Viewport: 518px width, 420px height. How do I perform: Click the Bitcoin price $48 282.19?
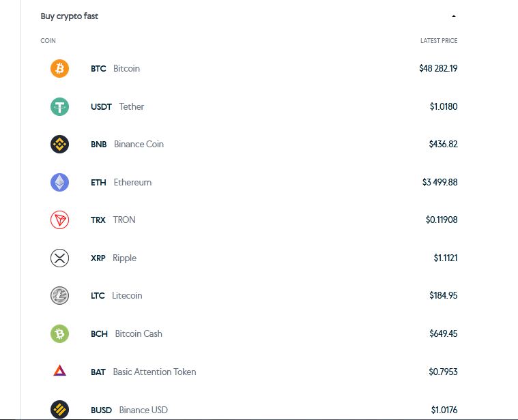pos(438,69)
